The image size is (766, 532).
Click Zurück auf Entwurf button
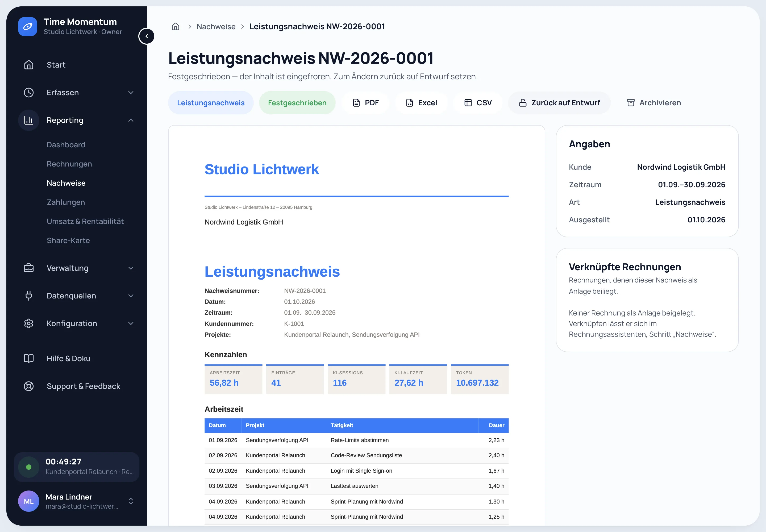pyautogui.click(x=559, y=103)
